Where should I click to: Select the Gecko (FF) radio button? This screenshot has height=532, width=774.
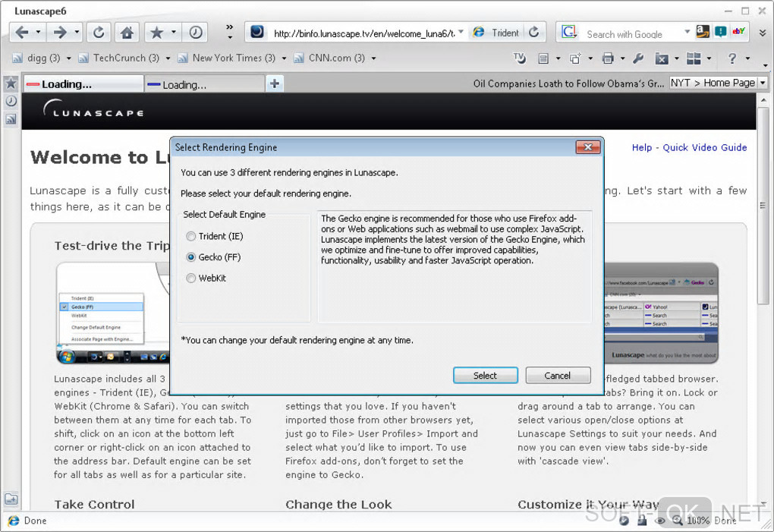(x=191, y=257)
